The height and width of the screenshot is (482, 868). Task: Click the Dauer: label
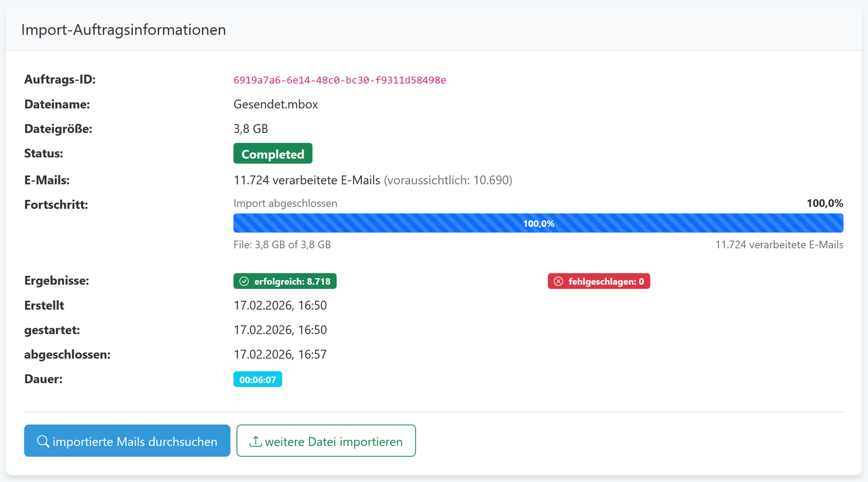[43, 379]
